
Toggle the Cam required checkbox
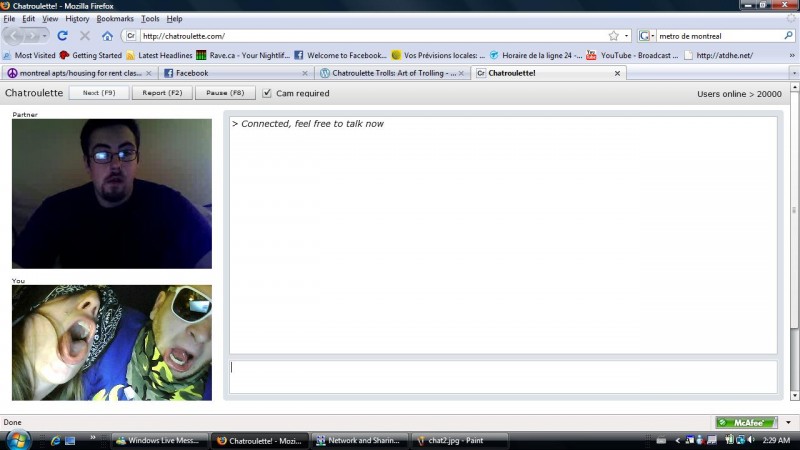click(x=267, y=93)
